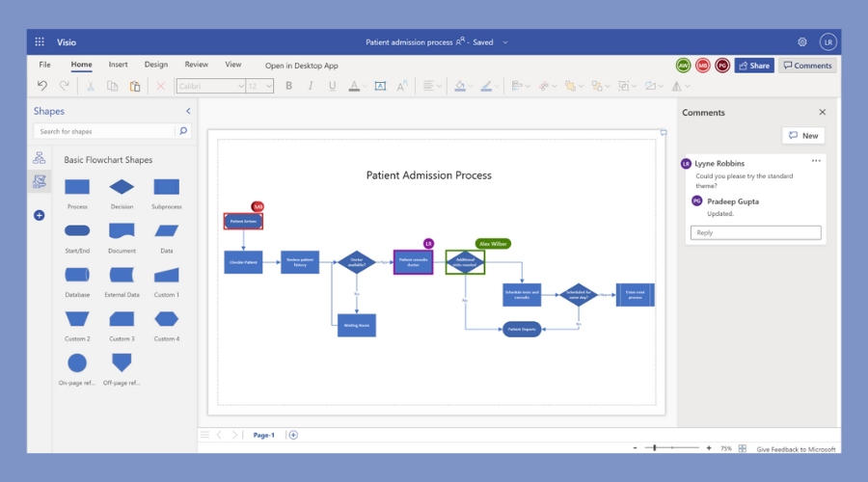Switch to the Review tab

point(197,65)
